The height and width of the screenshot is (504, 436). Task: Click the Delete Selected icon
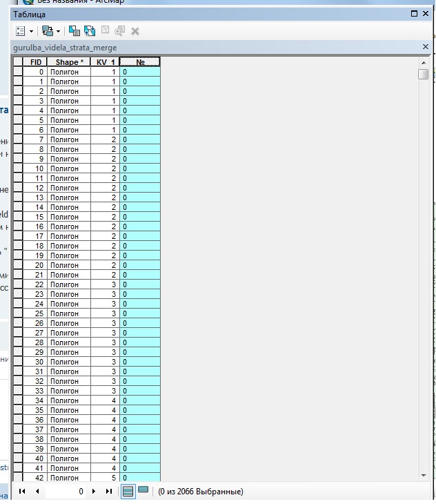point(135,32)
